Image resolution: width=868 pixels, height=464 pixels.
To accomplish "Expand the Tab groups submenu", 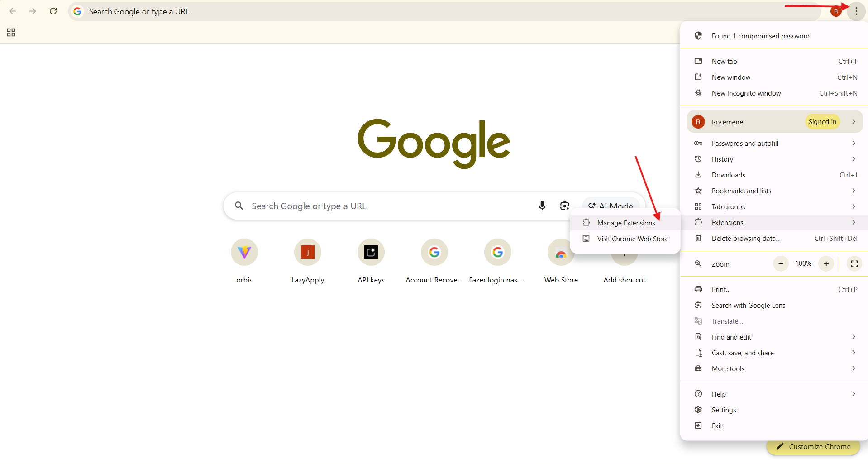I will coord(854,206).
